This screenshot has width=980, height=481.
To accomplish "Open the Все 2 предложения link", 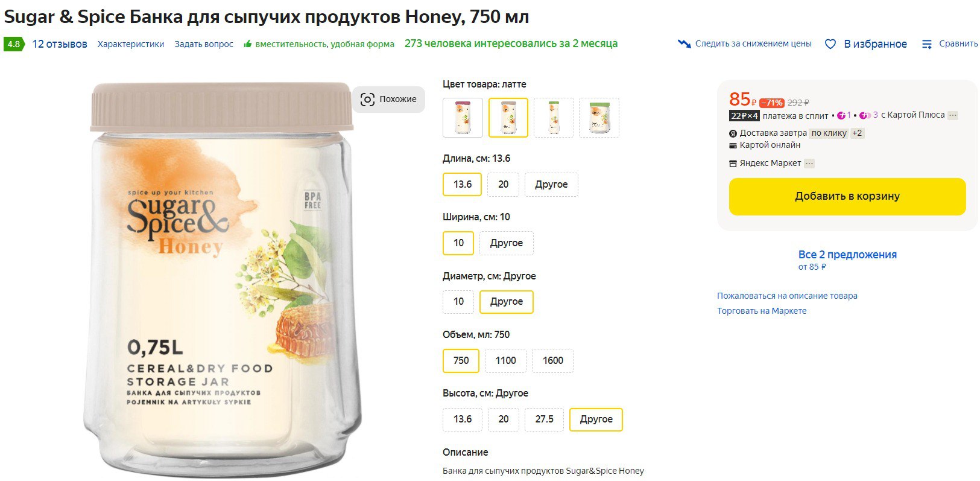I will tap(847, 255).
